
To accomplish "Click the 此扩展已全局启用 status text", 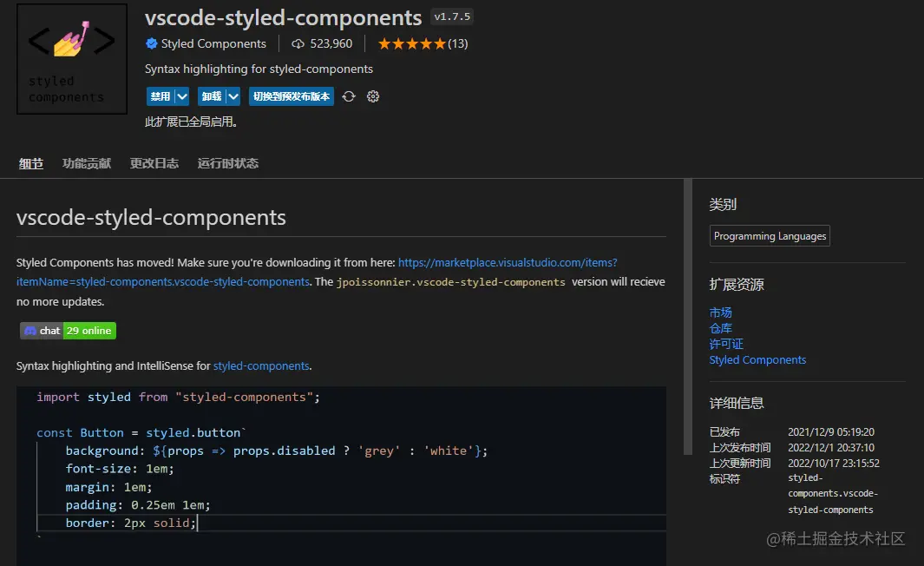I will [x=191, y=122].
